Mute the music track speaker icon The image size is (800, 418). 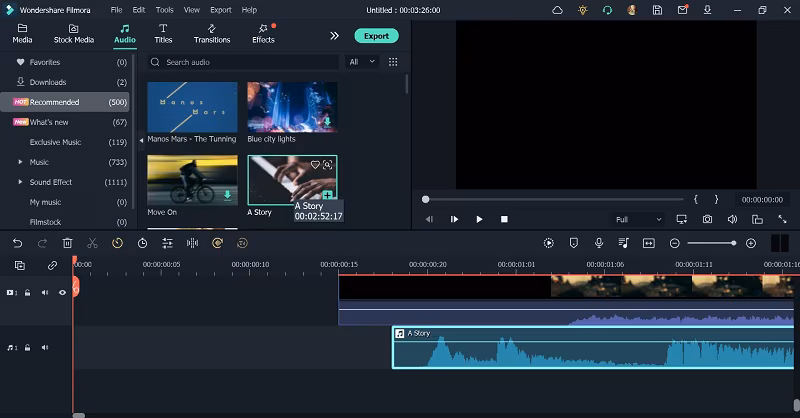click(45, 348)
